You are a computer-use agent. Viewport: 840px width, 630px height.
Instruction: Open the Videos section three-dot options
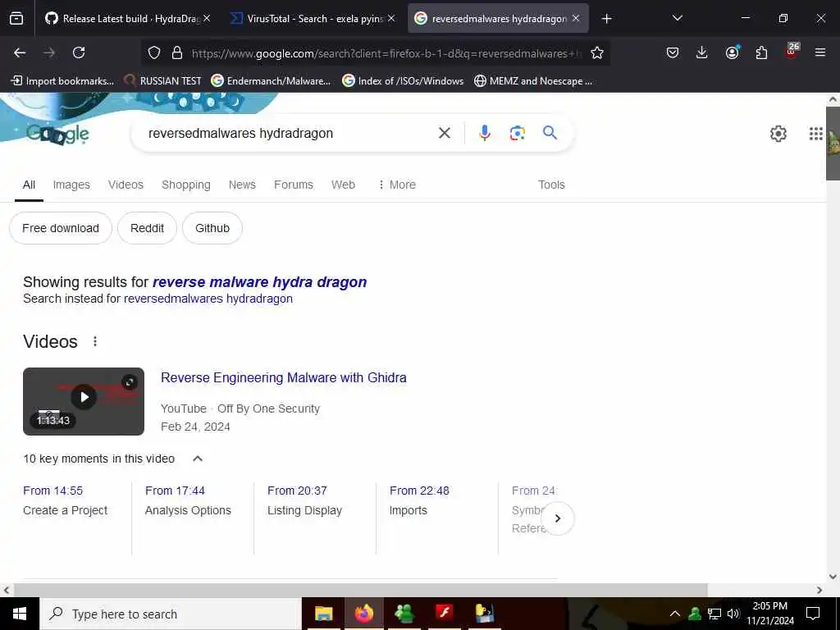coord(95,341)
